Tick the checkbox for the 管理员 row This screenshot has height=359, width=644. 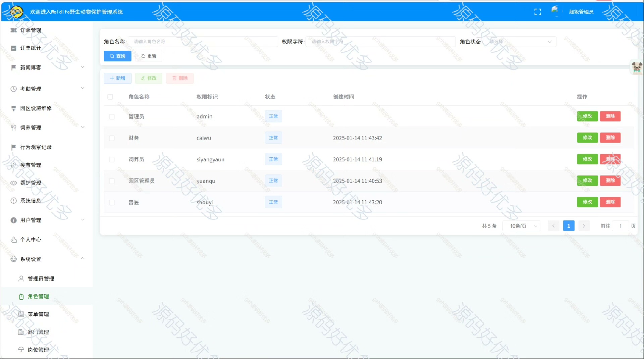tap(112, 117)
